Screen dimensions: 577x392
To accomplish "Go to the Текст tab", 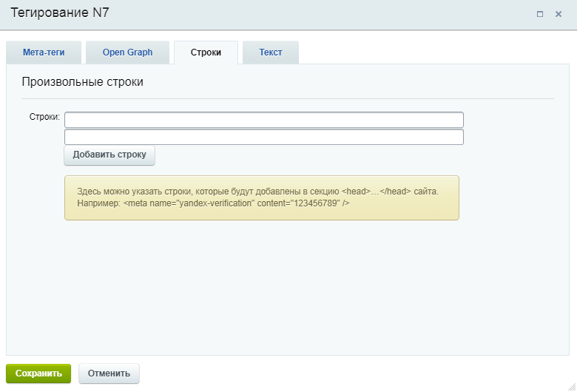I will [x=270, y=53].
